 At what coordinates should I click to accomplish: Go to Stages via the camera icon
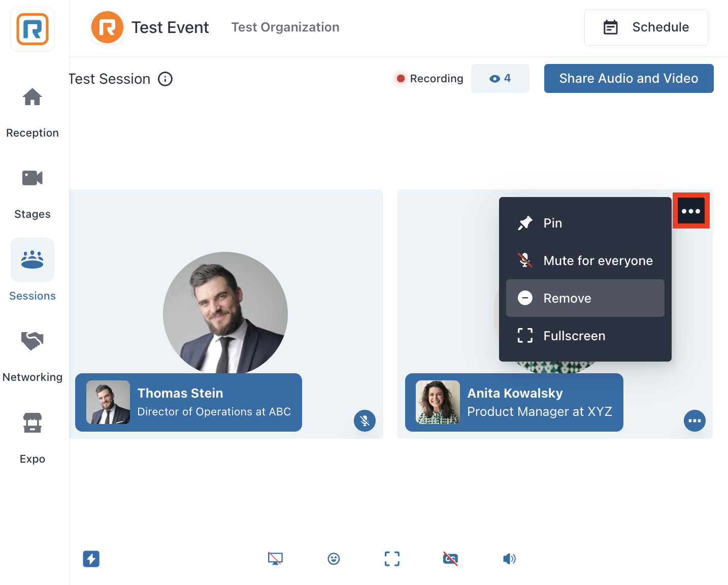coord(32,178)
